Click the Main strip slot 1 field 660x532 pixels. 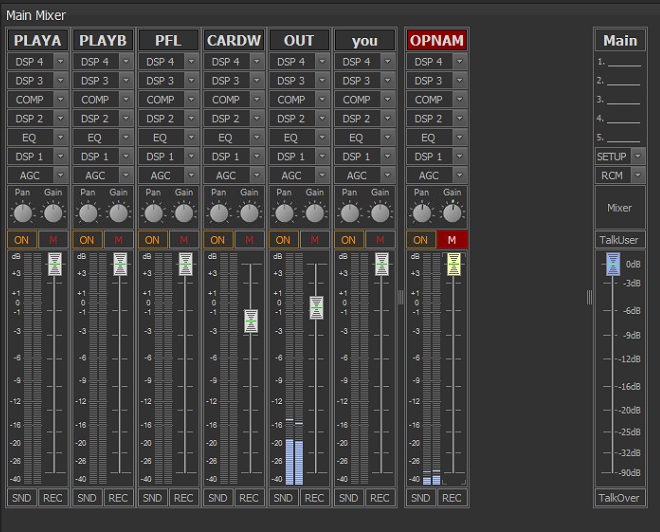pos(620,62)
